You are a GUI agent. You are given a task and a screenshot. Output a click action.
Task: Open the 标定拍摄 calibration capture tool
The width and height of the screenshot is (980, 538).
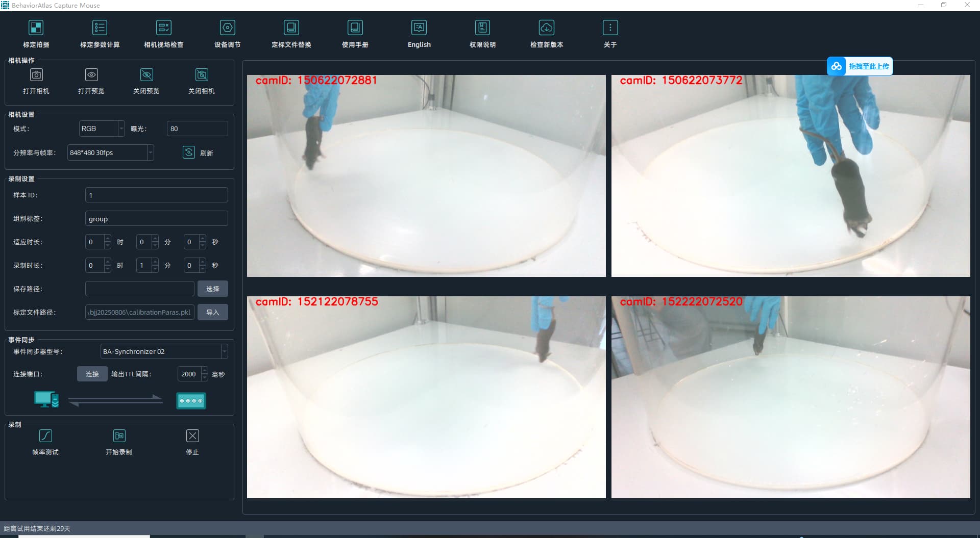point(36,34)
